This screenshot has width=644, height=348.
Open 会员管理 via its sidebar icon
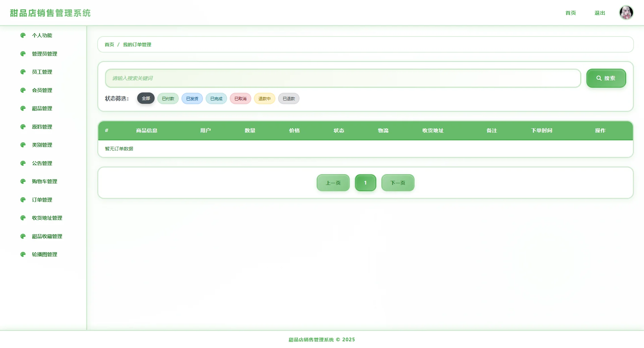[x=23, y=90]
